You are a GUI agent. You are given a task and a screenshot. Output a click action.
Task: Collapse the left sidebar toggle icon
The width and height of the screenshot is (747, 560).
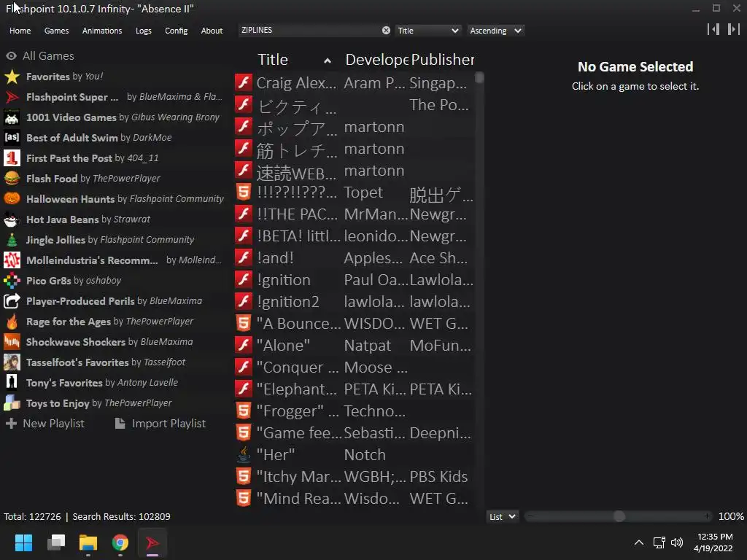point(713,29)
